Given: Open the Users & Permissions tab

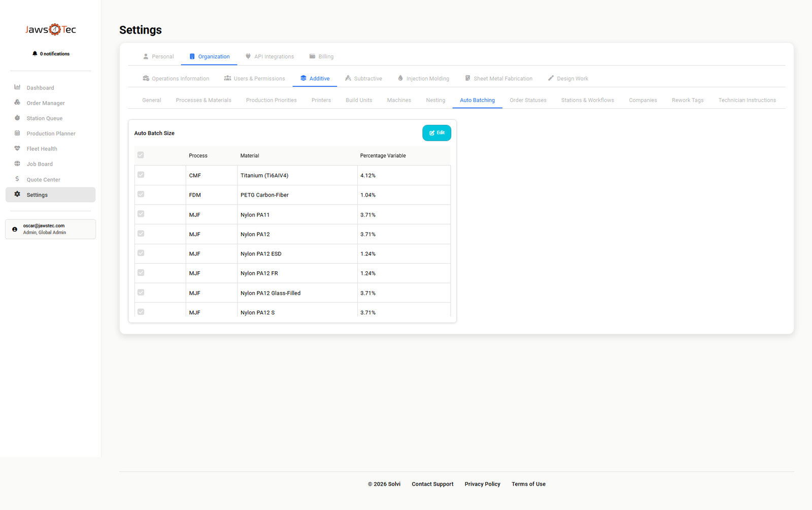Looking at the screenshot, I should click(x=254, y=78).
